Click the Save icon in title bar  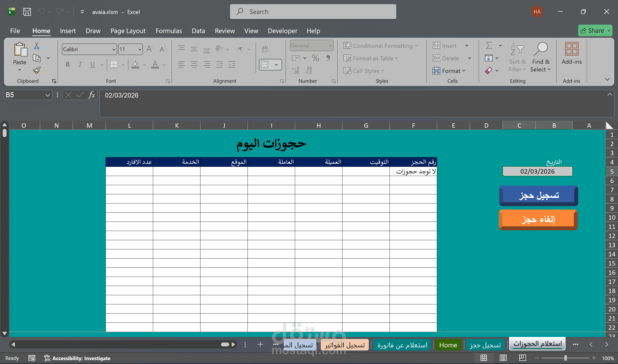pos(27,12)
